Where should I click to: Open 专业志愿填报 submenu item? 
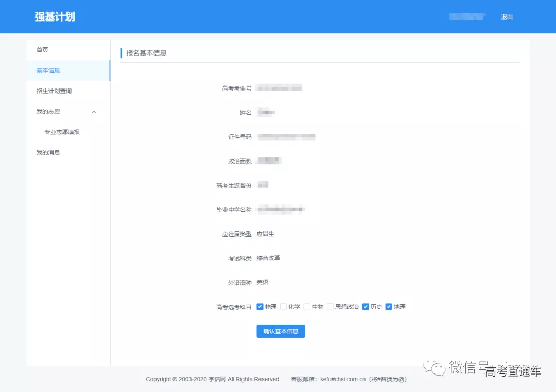pyautogui.click(x=62, y=132)
